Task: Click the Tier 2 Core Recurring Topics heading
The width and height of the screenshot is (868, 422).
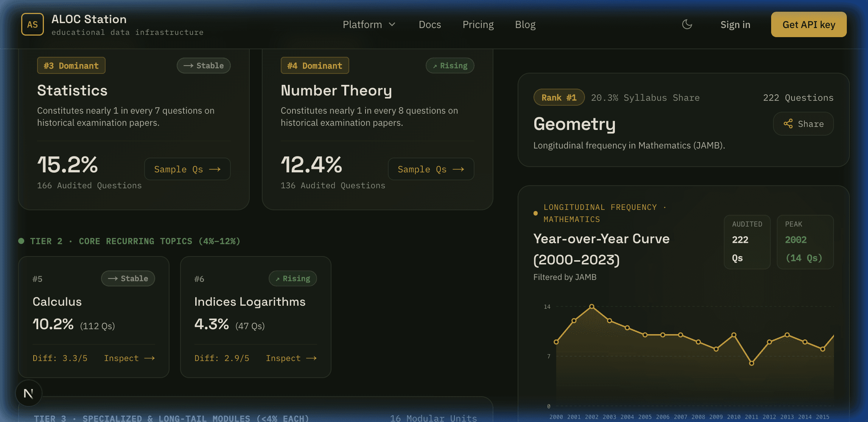Action: pyautogui.click(x=135, y=241)
